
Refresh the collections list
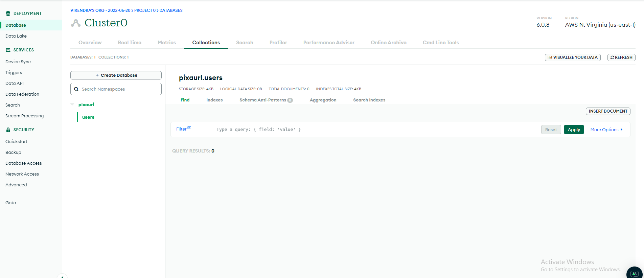pyautogui.click(x=621, y=57)
